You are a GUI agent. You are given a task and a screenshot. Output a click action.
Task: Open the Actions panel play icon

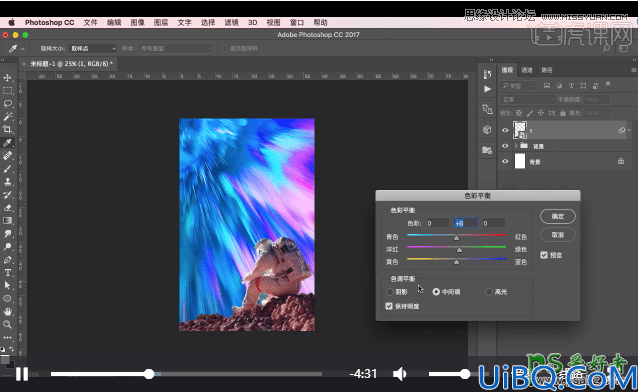click(x=487, y=89)
